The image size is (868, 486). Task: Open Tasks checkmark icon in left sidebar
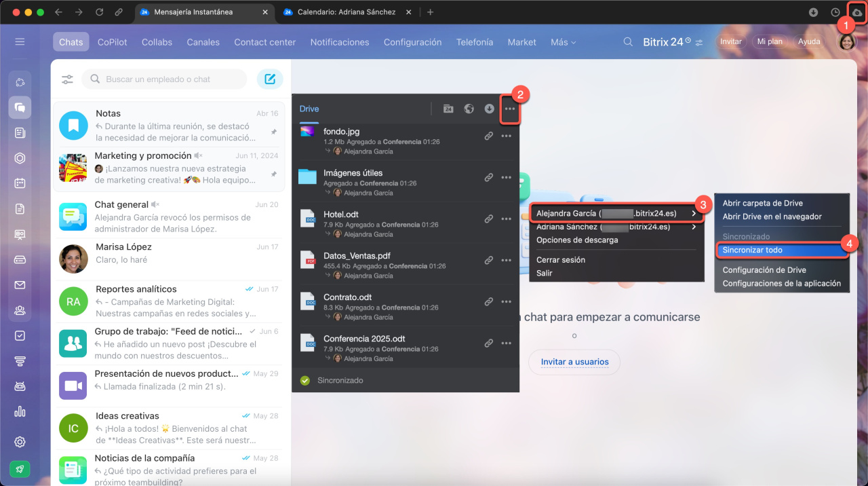(x=20, y=335)
